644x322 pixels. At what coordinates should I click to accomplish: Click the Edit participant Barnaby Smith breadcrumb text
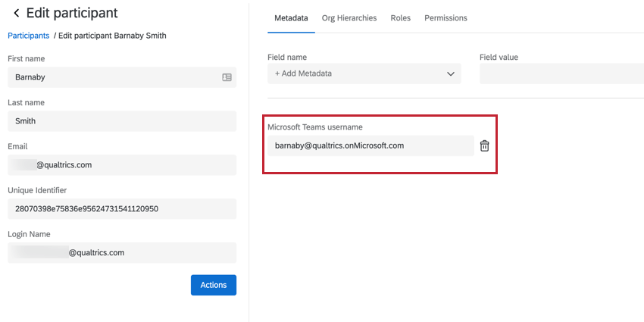pyautogui.click(x=113, y=36)
